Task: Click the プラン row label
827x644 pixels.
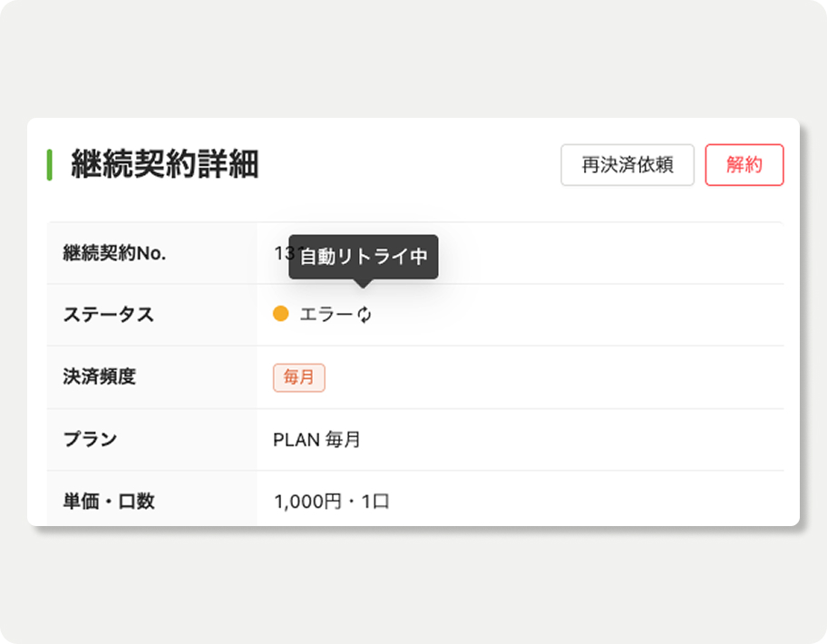Action: [x=90, y=439]
